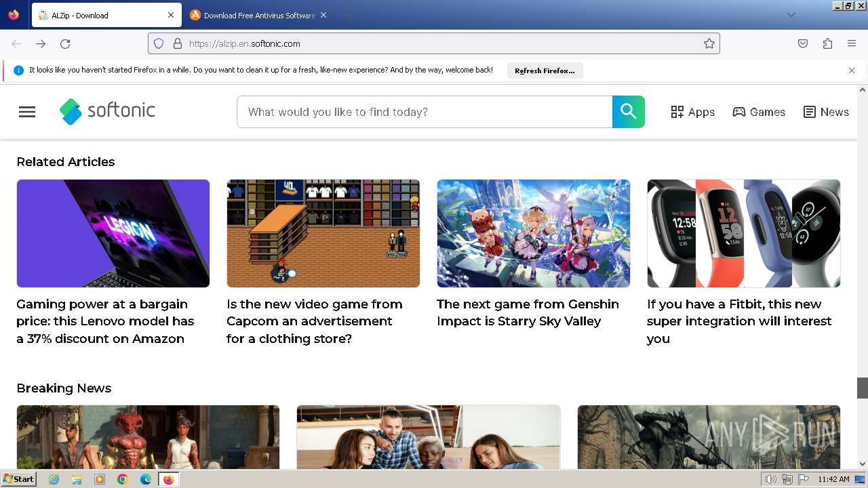The image size is (868, 488).
Task: Read 'Gaming power at a bargain price' article
Action: [x=105, y=321]
